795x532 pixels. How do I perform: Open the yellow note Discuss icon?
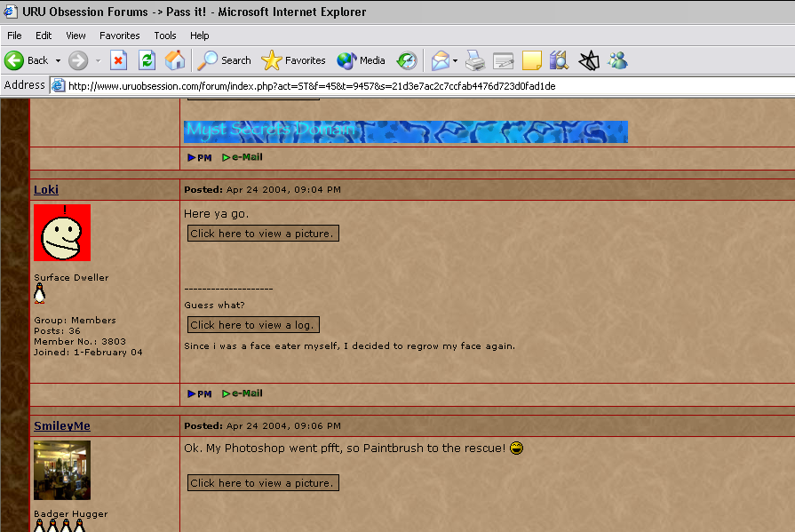tap(532, 60)
